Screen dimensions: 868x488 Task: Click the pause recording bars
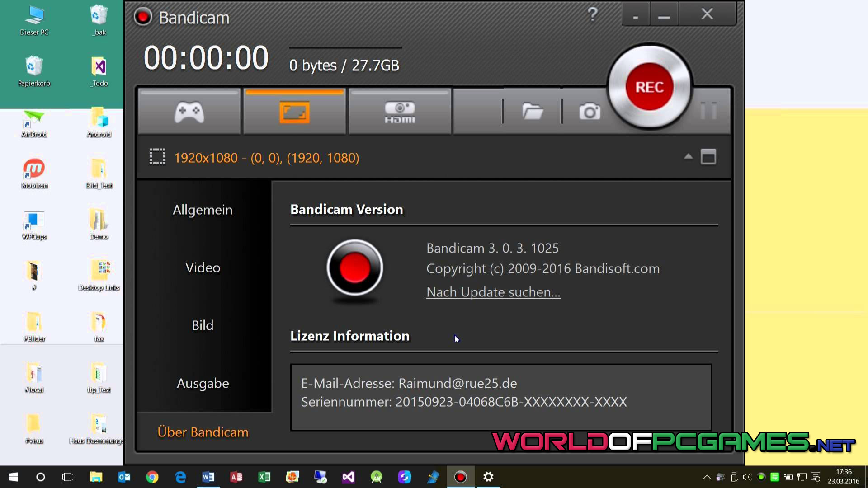[x=708, y=111]
